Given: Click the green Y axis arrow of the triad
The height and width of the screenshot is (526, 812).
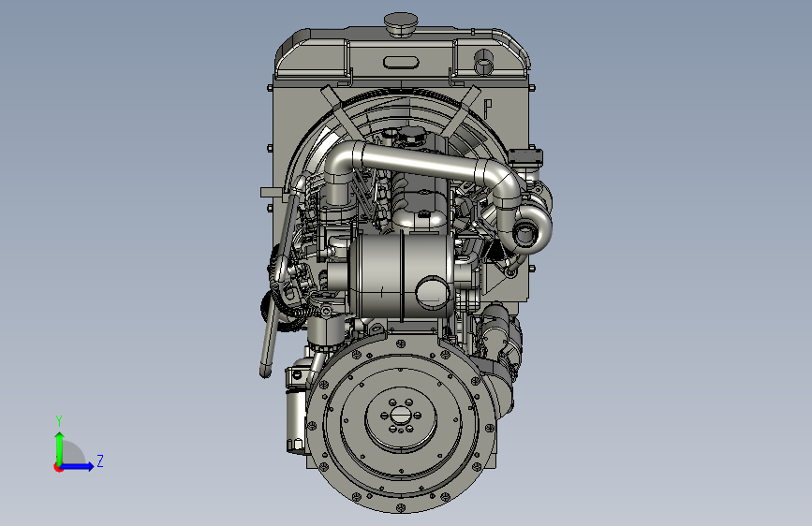Looking at the screenshot, I should 60,447.
